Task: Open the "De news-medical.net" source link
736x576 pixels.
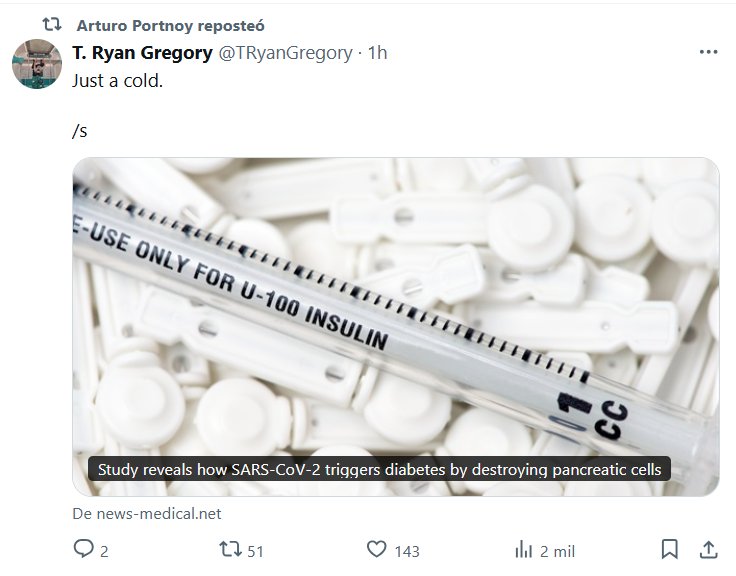Action: tap(146, 513)
